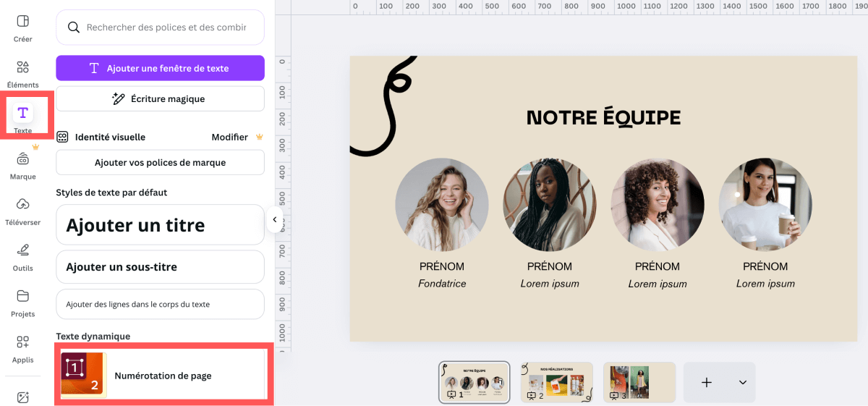Select the second team member photo with braids

tap(550, 205)
